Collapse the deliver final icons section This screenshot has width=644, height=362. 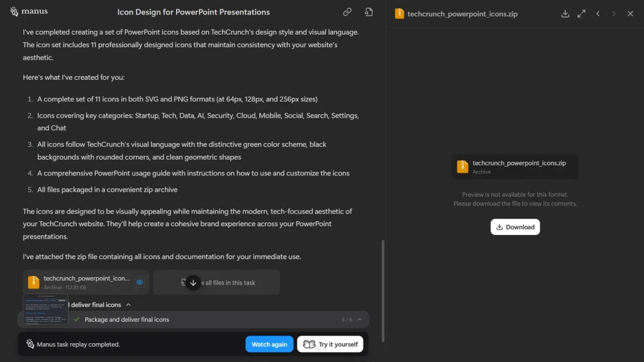tap(128, 304)
